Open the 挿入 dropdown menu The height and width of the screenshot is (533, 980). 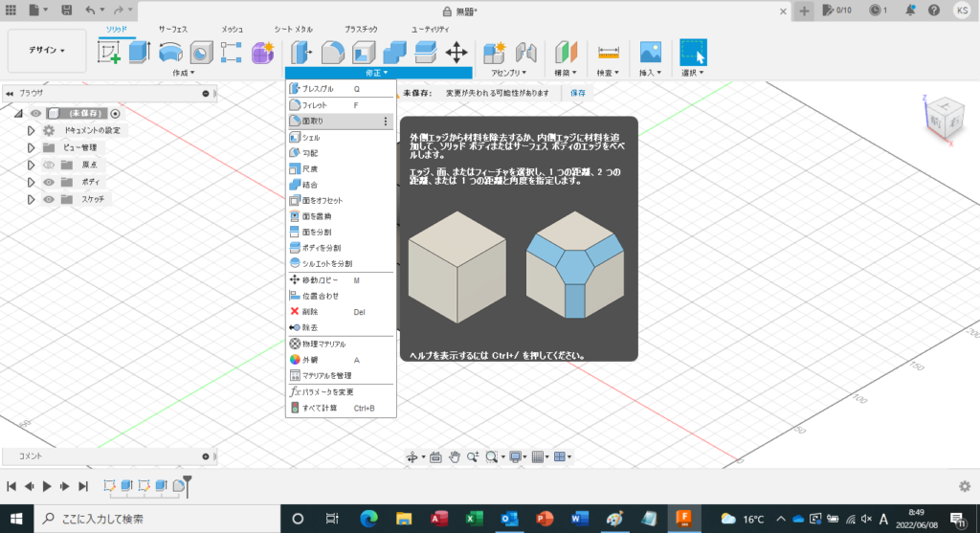tap(651, 73)
